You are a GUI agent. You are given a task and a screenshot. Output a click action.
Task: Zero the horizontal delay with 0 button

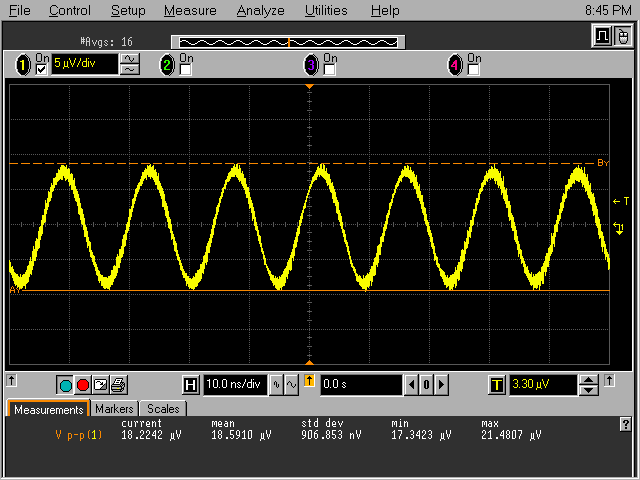[425, 384]
